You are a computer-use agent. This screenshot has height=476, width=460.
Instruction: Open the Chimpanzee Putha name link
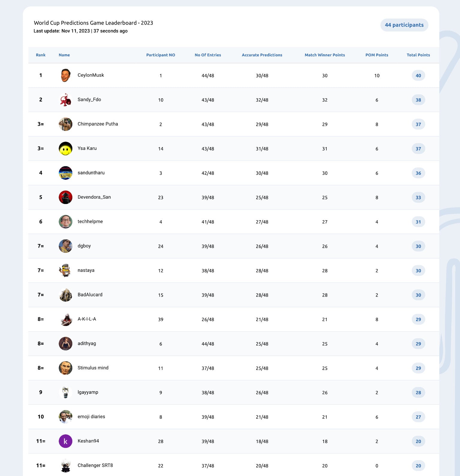click(98, 124)
